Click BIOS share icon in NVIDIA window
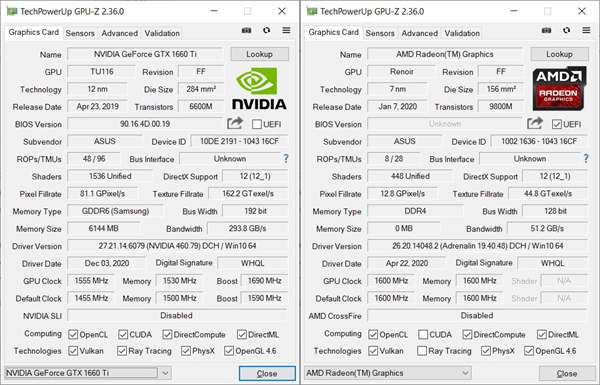 tap(235, 123)
